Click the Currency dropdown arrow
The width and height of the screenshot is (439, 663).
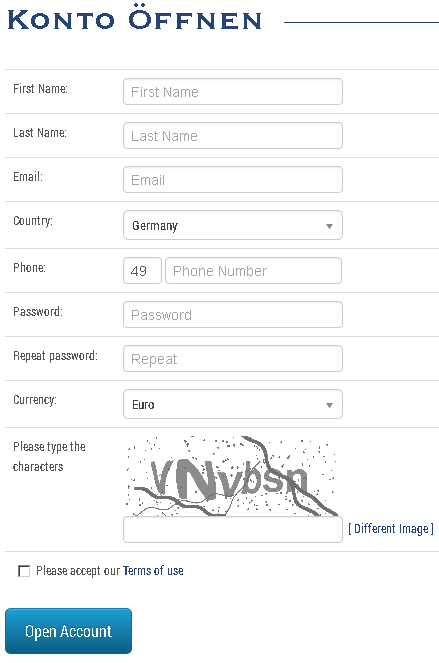[329, 405]
